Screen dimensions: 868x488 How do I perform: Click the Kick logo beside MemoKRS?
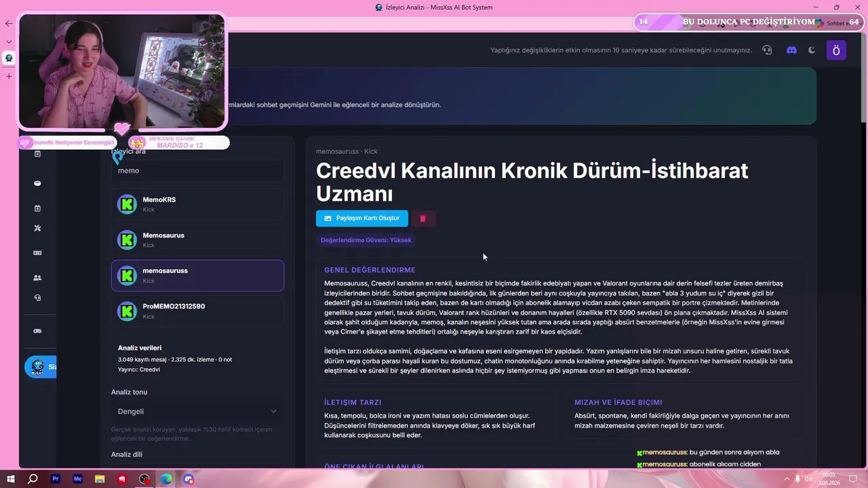click(127, 204)
